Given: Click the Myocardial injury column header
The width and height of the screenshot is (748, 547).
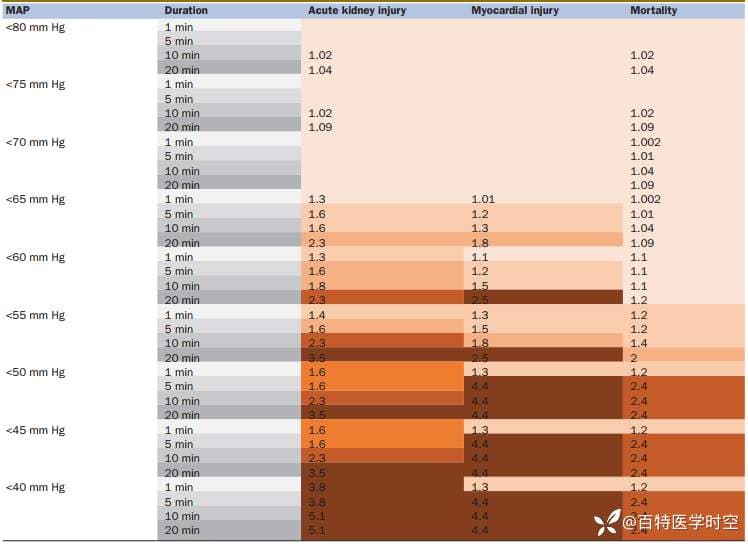Looking at the screenshot, I should (515, 10).
